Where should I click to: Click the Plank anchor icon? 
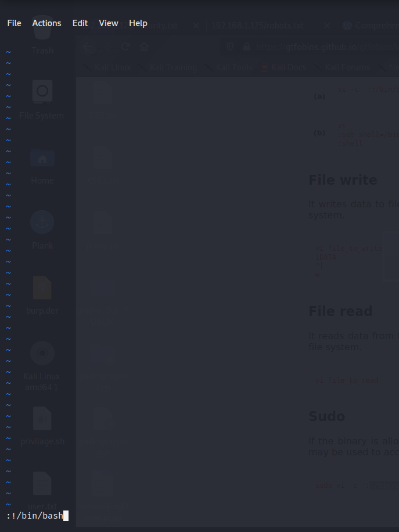tap(42, 223)
